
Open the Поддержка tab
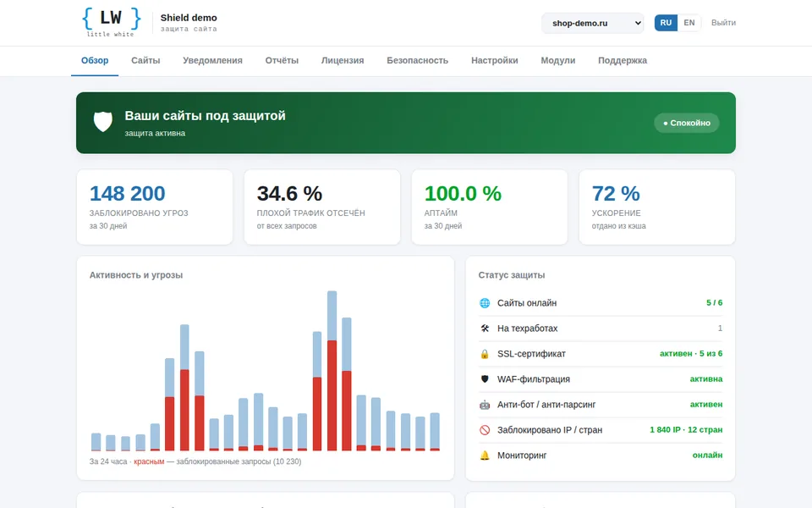(x=623, y=61)
